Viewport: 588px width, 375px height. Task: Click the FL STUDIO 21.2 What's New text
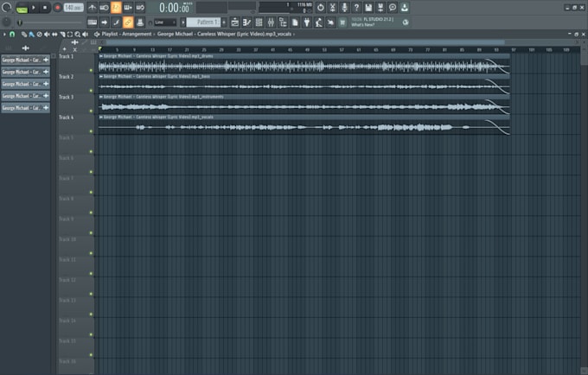point(373,22)
